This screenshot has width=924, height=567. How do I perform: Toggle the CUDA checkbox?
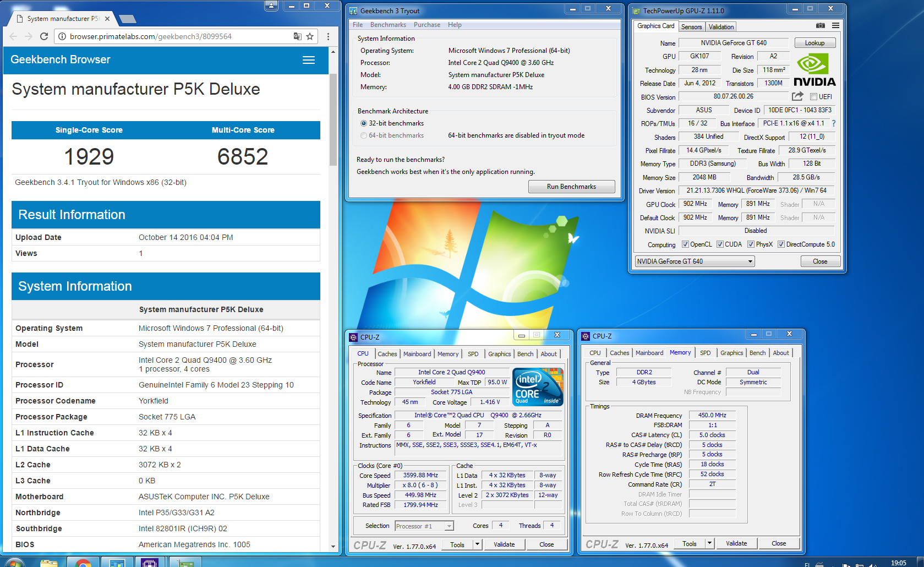pos(720,244)
